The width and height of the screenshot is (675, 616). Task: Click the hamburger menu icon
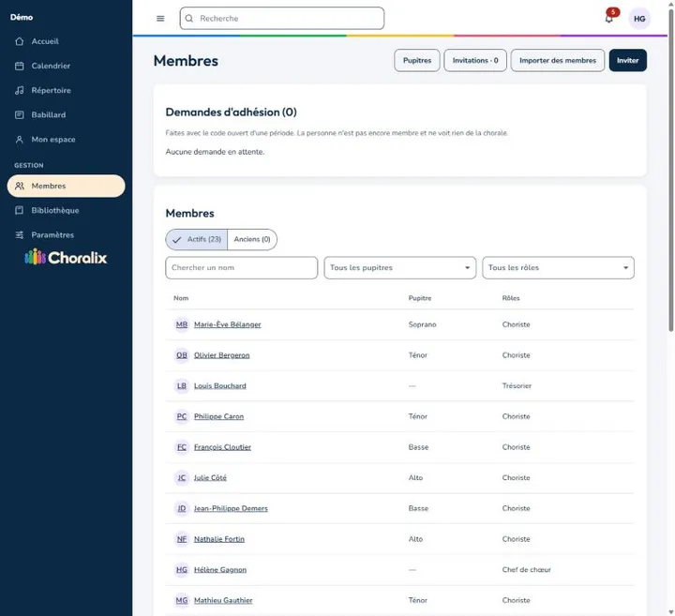pos(160,19)
